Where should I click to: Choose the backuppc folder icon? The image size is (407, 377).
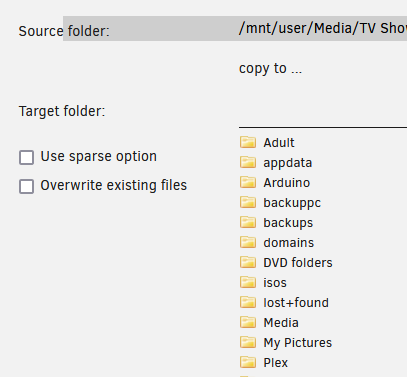[248, 202]
